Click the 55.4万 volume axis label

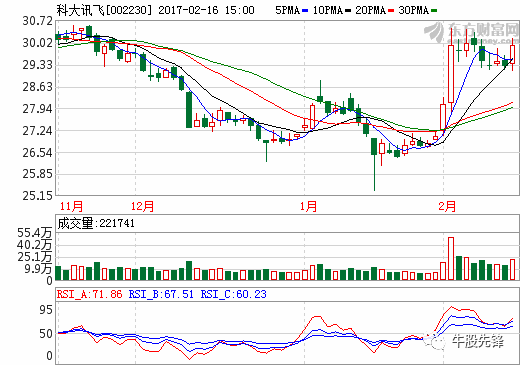(35, 233)
